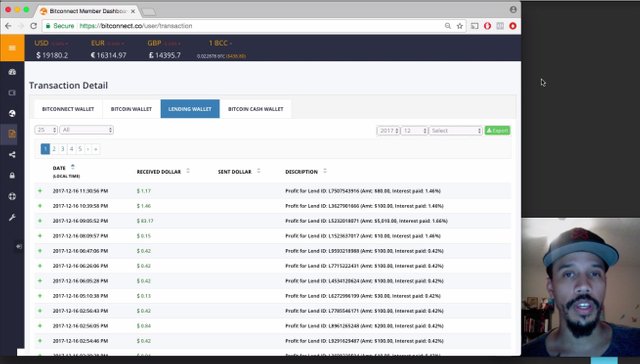The width and height of the screenshot is (640, 364).
Task: Go to page 3 of transactions
Action: tap(62, 149)
